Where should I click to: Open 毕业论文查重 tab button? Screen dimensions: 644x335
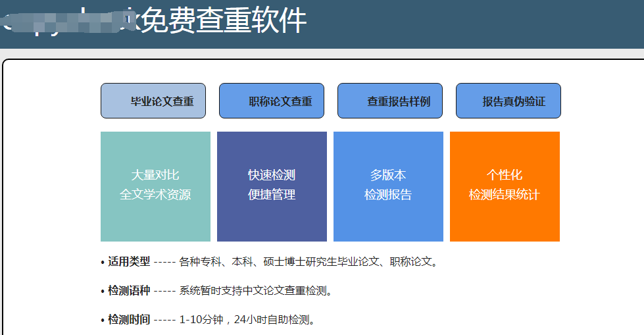tap(153, 101)
